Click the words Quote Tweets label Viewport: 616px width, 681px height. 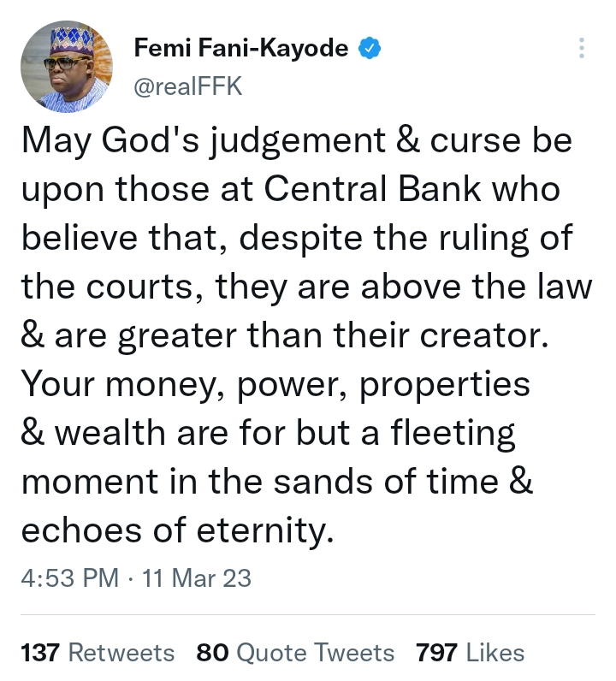point(316,652)
